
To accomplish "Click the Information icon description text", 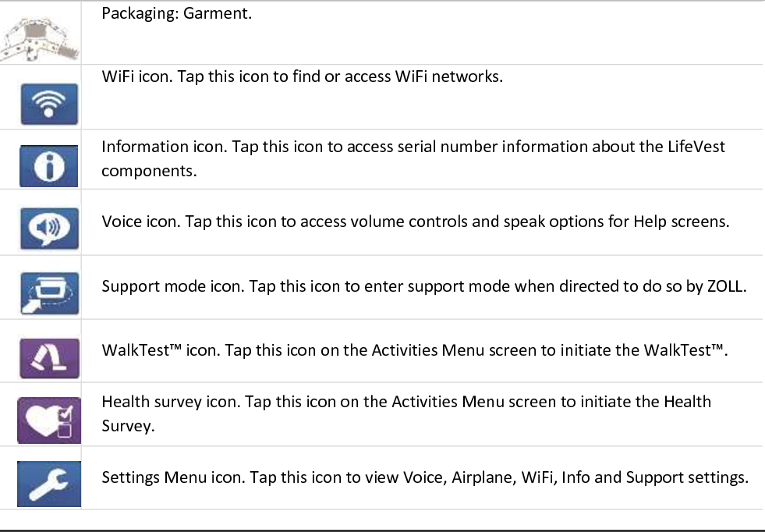I will [x=413, y=158].
